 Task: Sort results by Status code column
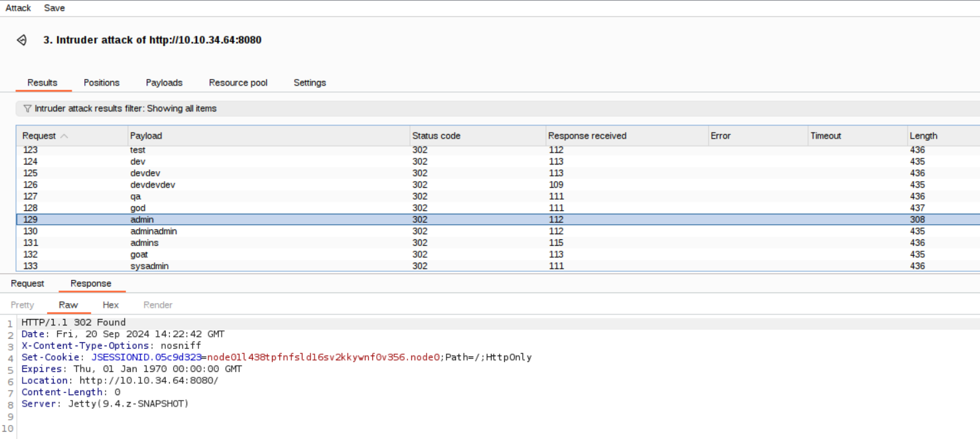(436, 136)
